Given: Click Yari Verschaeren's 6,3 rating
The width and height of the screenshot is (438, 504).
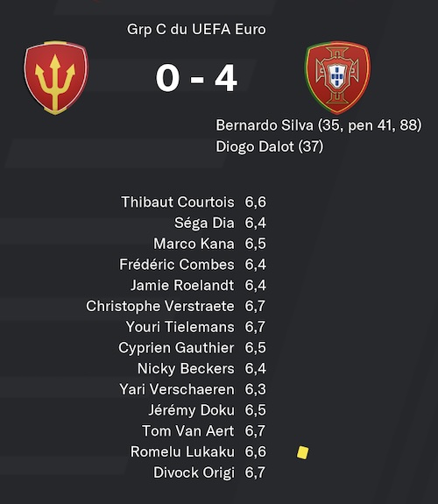Looking at the screenshot, I should pyautogui.click(x=256, y=389).
